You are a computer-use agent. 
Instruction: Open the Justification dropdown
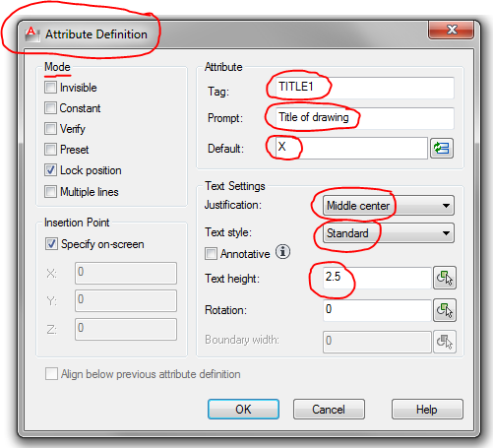click(x=389, y=206)
